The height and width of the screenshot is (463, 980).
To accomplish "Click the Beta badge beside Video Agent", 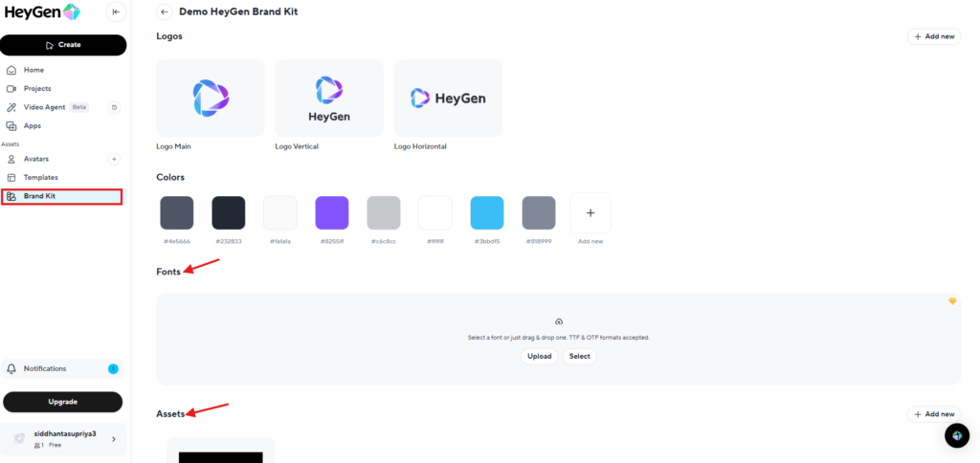I will [x=79, y=107].
